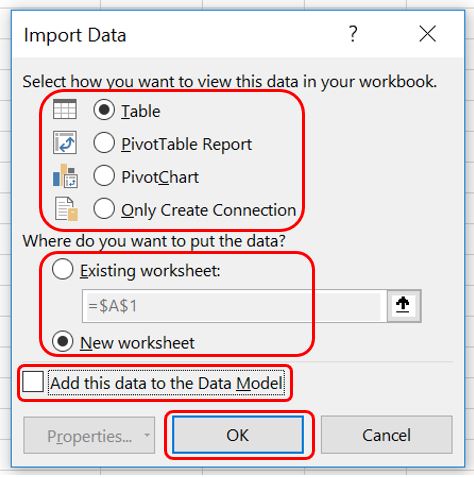The height and width of the screenshot is (478, 474).
Task: Click the Properties... button
Action: tap(89, 435)
